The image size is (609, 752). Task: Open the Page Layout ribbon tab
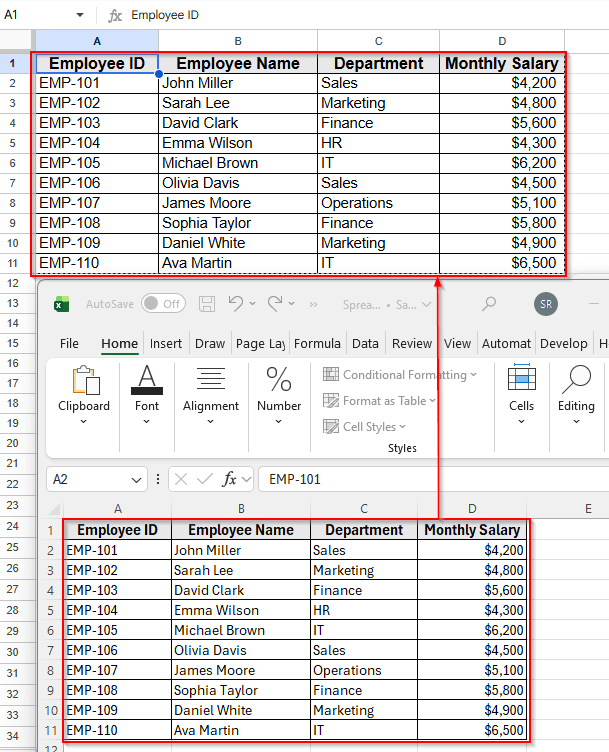(260, 343)
